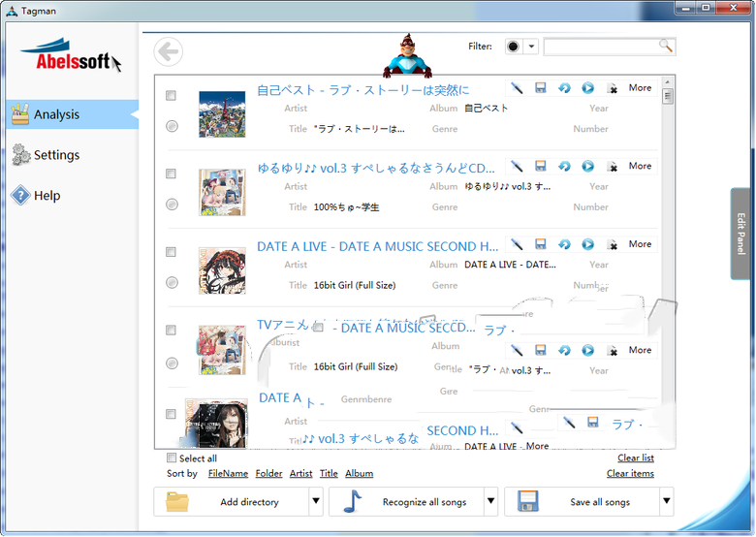Click heading ゆるゆり♪♪ vol.3 すぺしゃるなさうんどCD

point(376,168)
